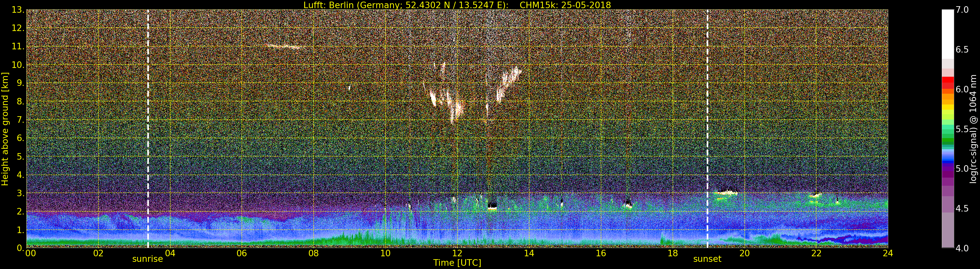The width and height of the screenshot is (980, 269).
Task: Click colorbar value label '6.5'
Action: tap(962, 50)
